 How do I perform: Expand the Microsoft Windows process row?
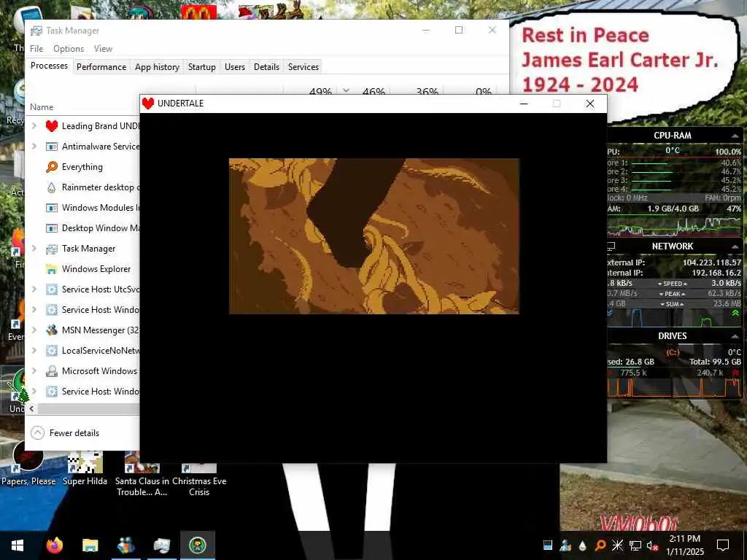34,371
